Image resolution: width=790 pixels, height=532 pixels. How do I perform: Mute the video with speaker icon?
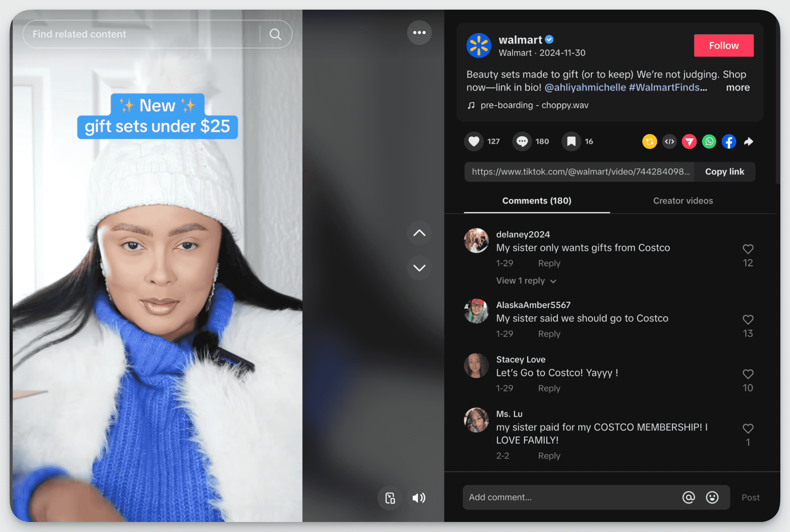coord(419,498)
